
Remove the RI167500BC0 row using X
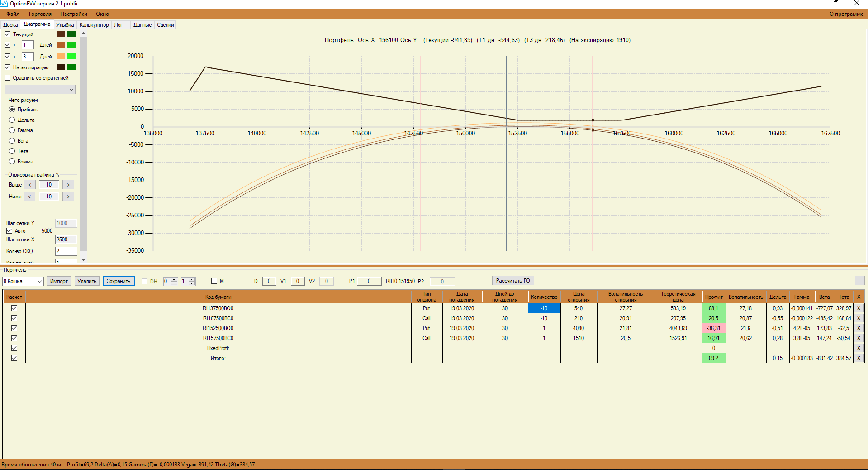[x=859, y=318]
